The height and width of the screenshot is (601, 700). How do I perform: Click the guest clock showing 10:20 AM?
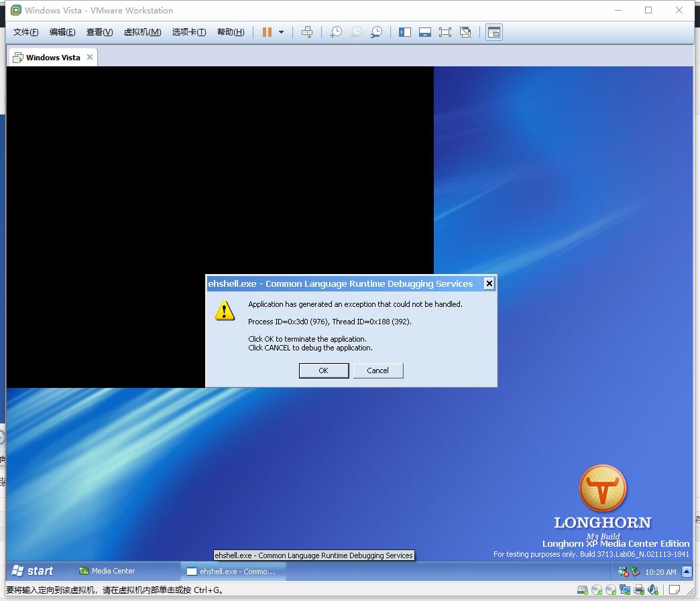660,572
